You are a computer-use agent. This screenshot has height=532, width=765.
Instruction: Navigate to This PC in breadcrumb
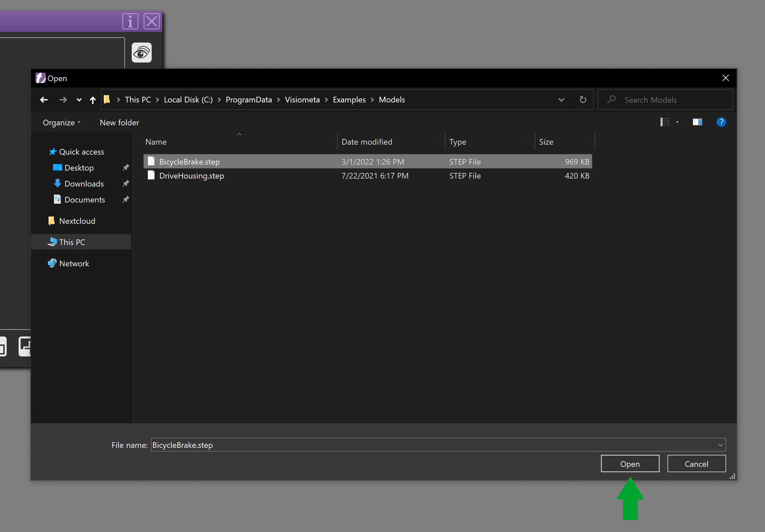click(x=138, y=100)
